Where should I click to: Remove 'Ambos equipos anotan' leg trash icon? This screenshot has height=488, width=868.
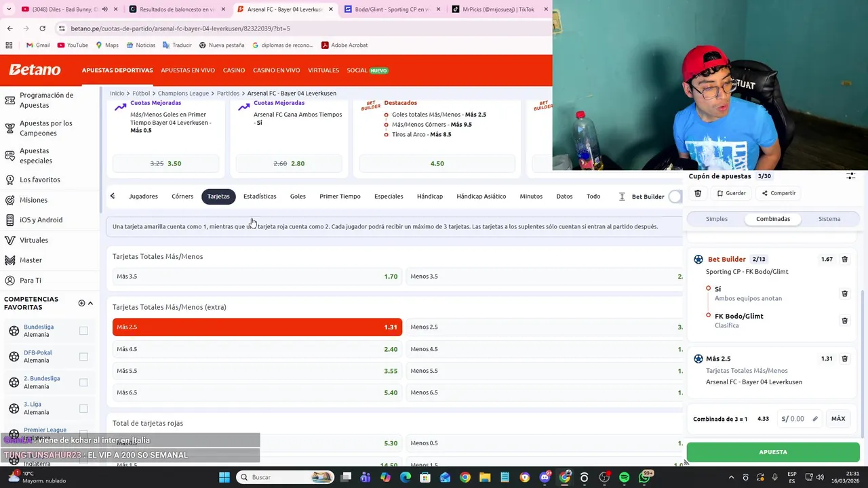click(844, 293)
